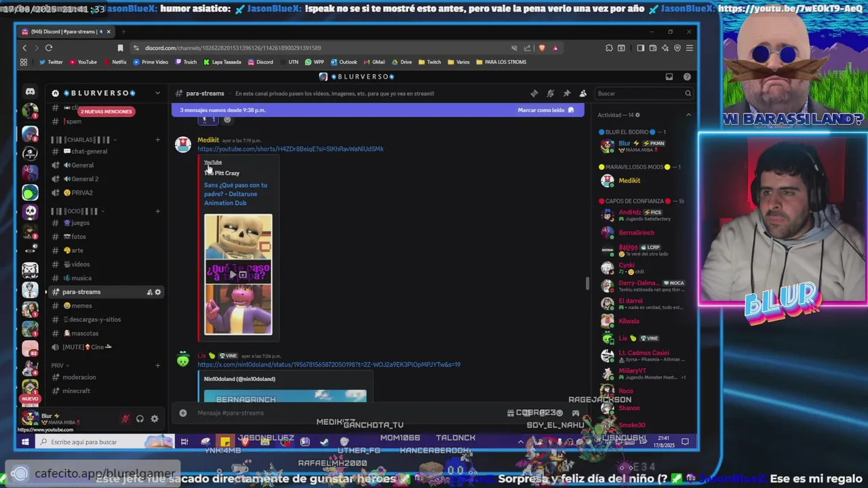Open Brave Wallet icon
The width and height of the screenshot is (868, 488).
pos(653,47)
